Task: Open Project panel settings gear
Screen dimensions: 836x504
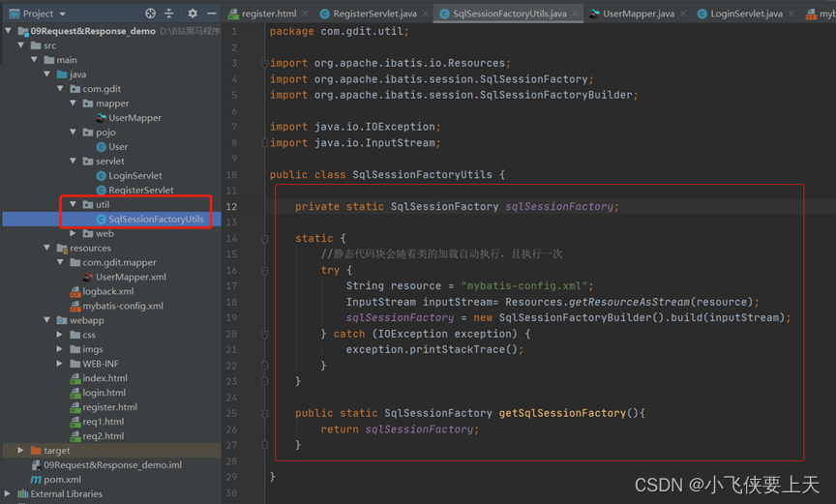Action: 193,14
